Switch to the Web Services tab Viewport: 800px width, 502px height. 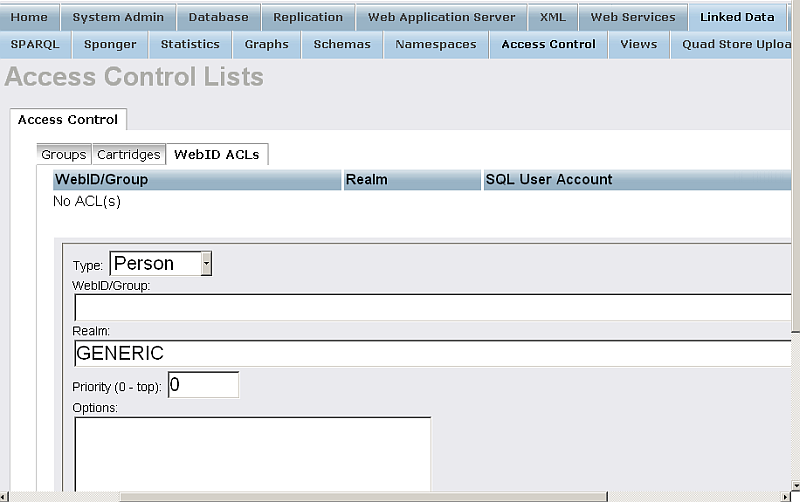(632, 17)
